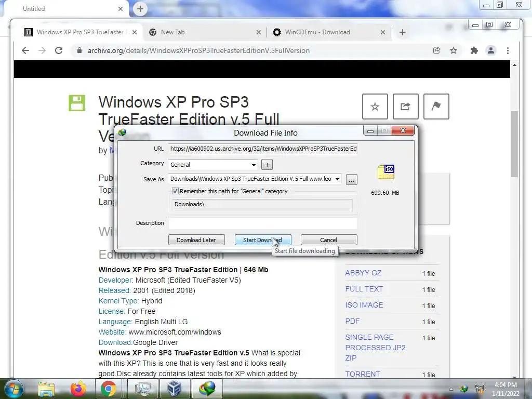This screenshot has height=399, width=532.
Task: Open Chrome extensions puzzle icon
Action: [474, 50]
